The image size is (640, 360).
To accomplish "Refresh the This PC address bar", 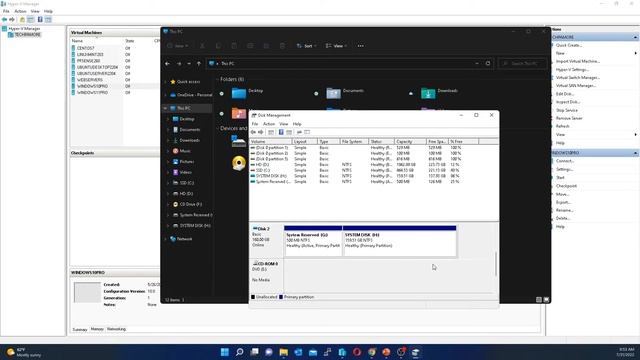I will (x=488, y=64).
